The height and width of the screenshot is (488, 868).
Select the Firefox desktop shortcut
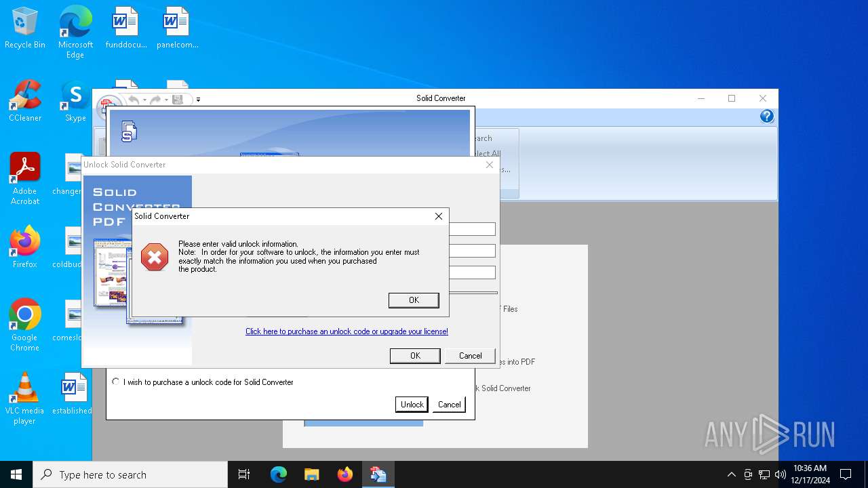pyautogui.click(x=25, y=247)
